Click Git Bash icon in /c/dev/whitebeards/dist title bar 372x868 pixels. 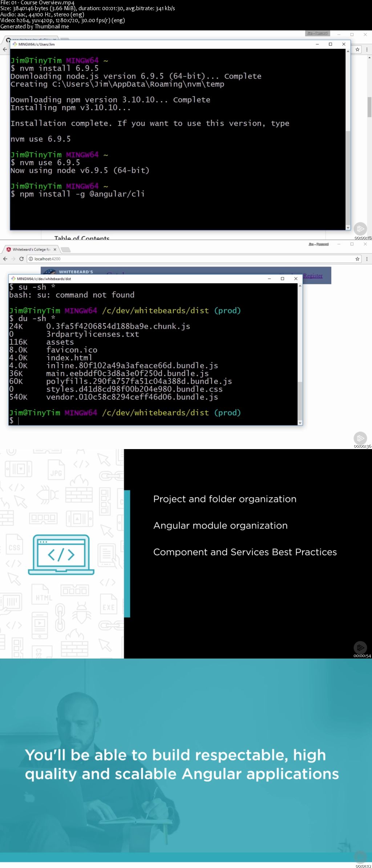[13, 279]
